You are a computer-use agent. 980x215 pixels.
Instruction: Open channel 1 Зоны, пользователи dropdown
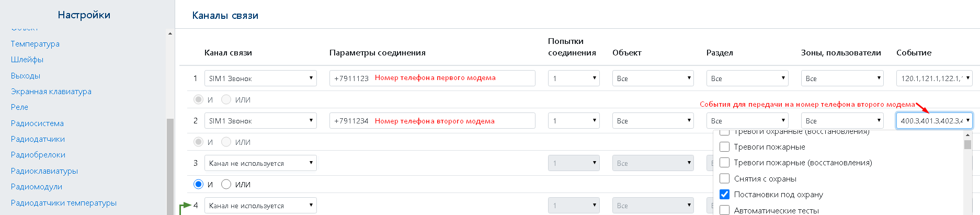[842, 78]
